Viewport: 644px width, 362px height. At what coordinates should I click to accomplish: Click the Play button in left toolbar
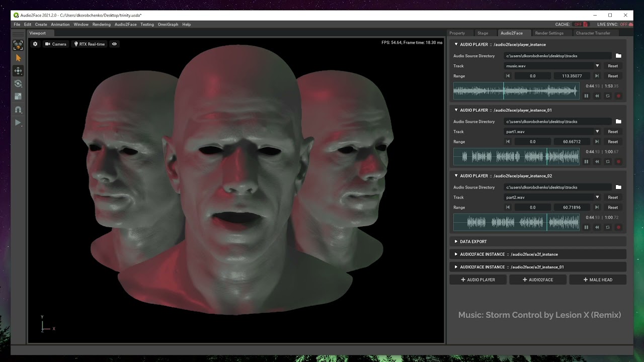click(18, 123)
